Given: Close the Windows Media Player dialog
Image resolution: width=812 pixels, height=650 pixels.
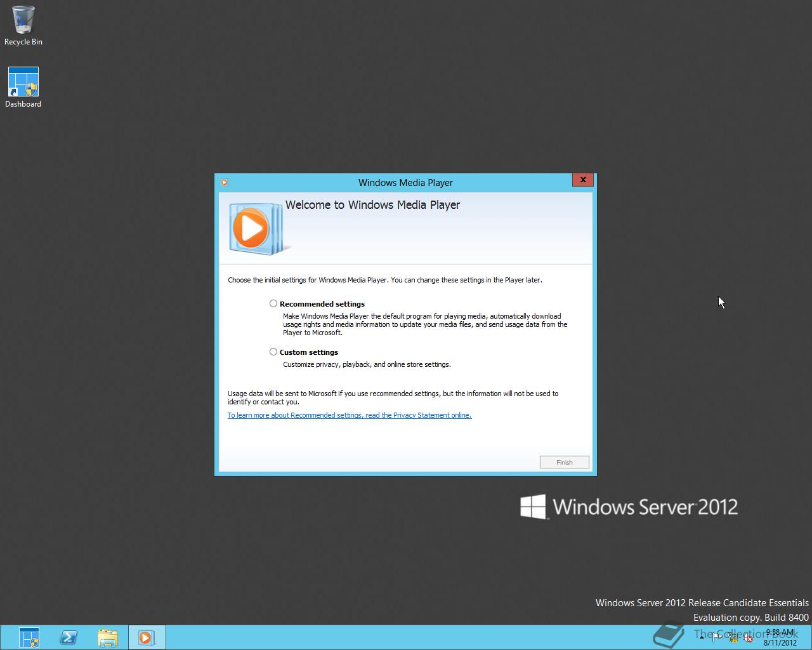Looking at the screenshot, I should [x=582, y=180].
